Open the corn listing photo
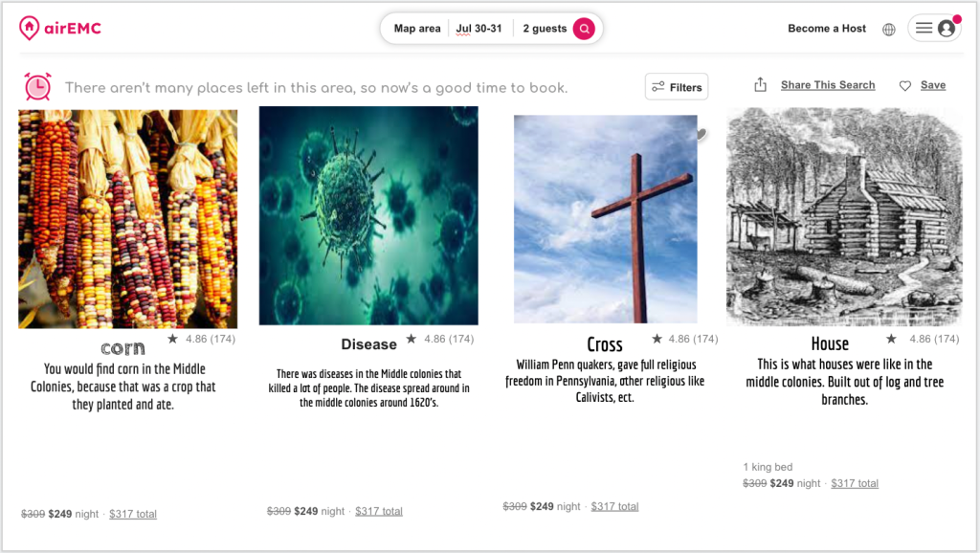This screenshot has height=553, width=980. [128, 218]
